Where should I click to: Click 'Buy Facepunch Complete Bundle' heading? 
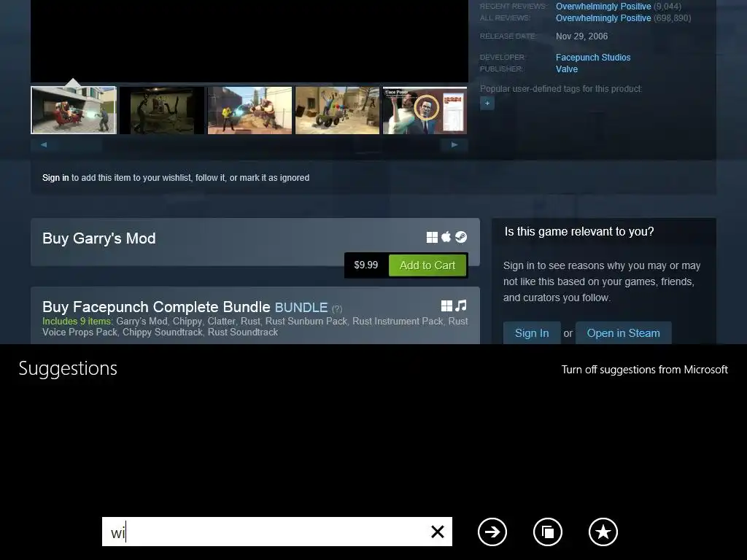[156, 307]
